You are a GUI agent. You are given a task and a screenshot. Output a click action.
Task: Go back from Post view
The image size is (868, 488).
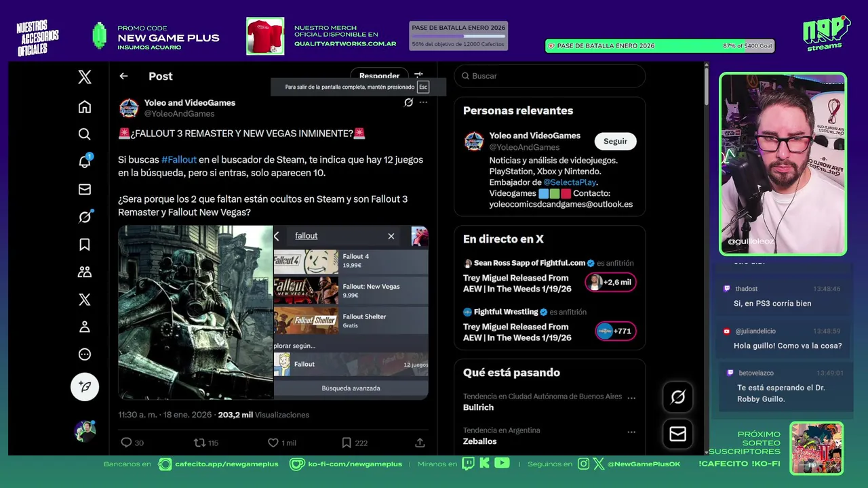[x=123, y=76]
